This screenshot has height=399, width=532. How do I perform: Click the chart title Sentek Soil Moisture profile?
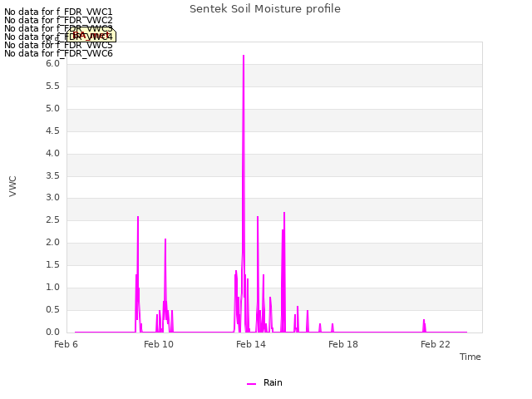(x=265, y=9)
